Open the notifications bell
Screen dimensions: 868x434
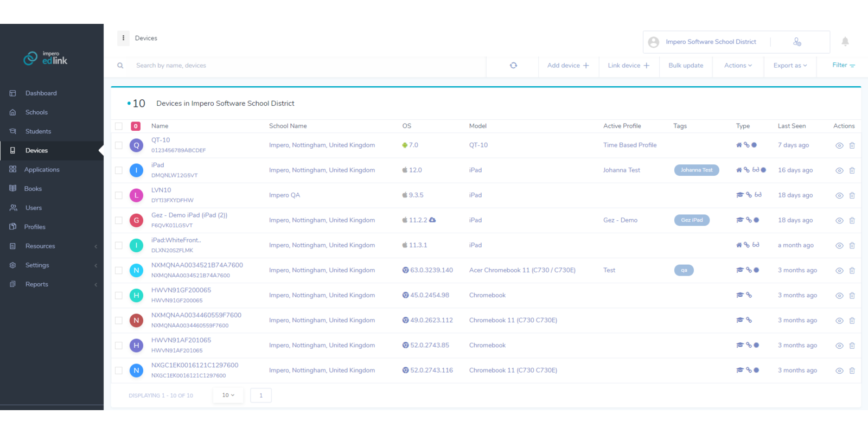pos(845,42)
